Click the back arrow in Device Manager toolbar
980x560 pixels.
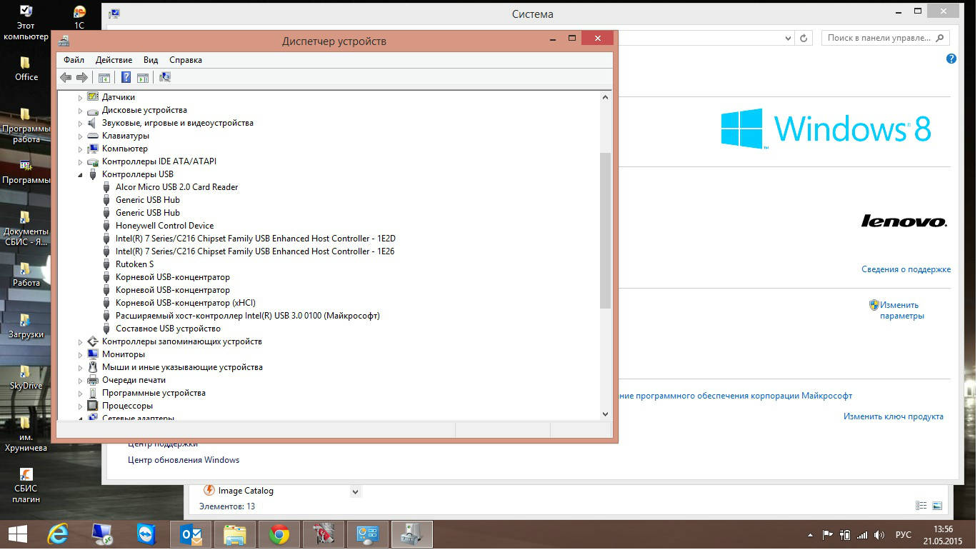66,78
